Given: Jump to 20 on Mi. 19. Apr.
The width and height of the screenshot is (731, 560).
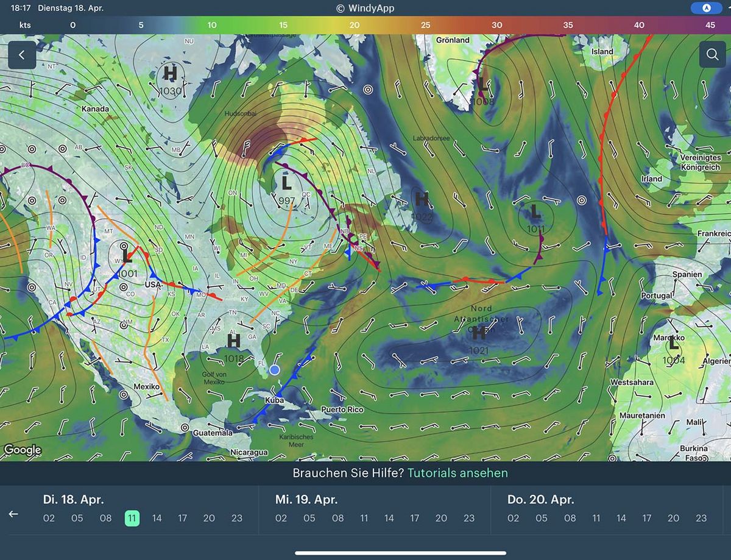Looking at the screenshot, I should (441, 519).
